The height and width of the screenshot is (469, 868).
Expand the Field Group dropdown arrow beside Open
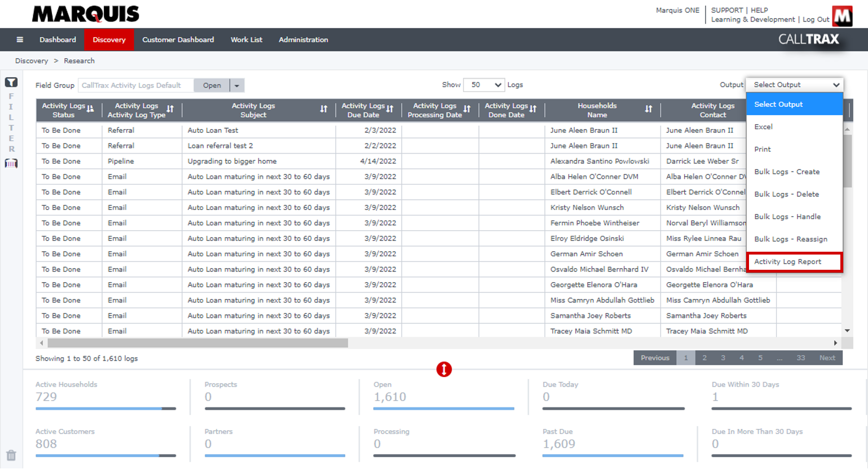[x=235, y=85]
